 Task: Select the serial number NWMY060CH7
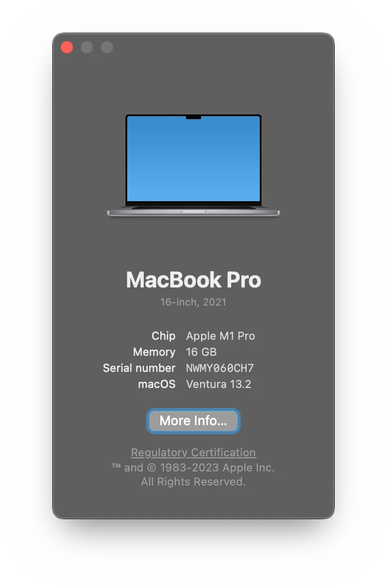pyautogui.click(x=220, y=368)
